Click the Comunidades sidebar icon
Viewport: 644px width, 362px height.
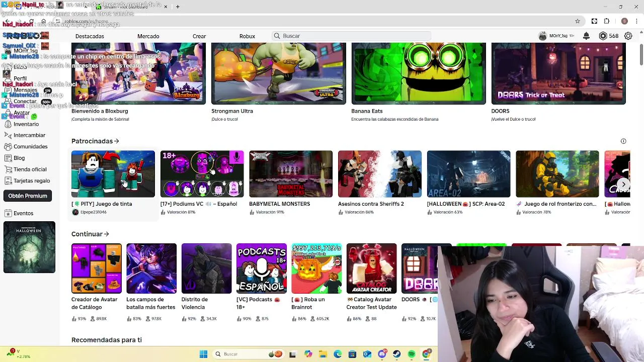[x=8, y=146]
